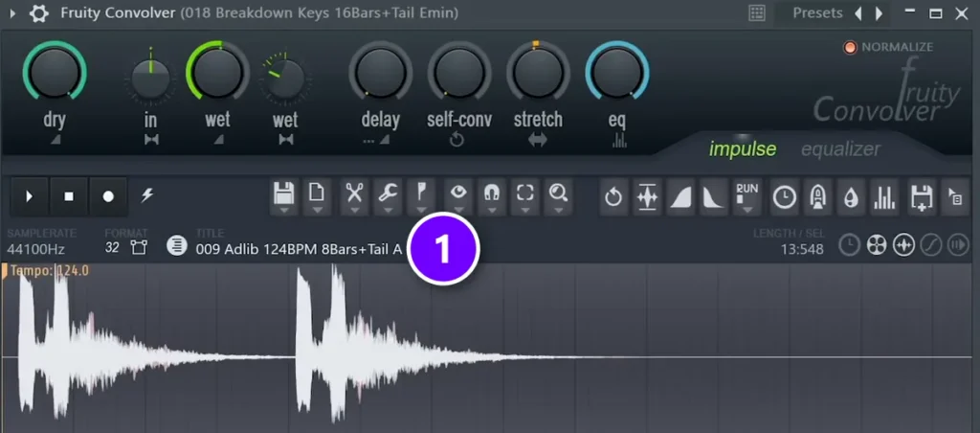Click the round sample properties icon near TITLE
This screenshot has height=433, width=980.
[177, 246]
